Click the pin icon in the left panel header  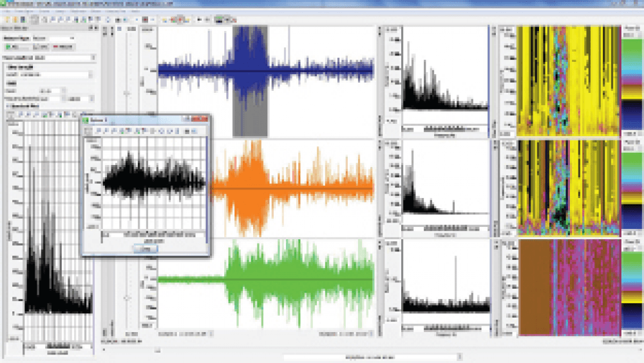coord(91,28)
